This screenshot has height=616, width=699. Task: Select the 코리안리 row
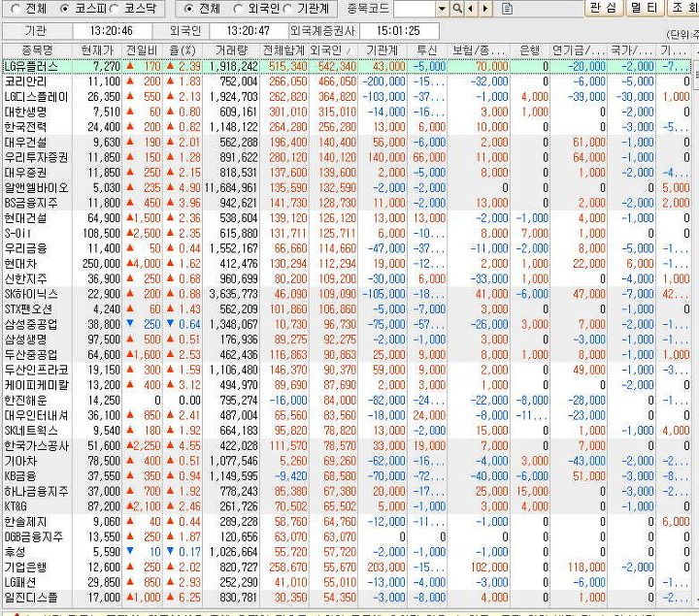(347, 81)
